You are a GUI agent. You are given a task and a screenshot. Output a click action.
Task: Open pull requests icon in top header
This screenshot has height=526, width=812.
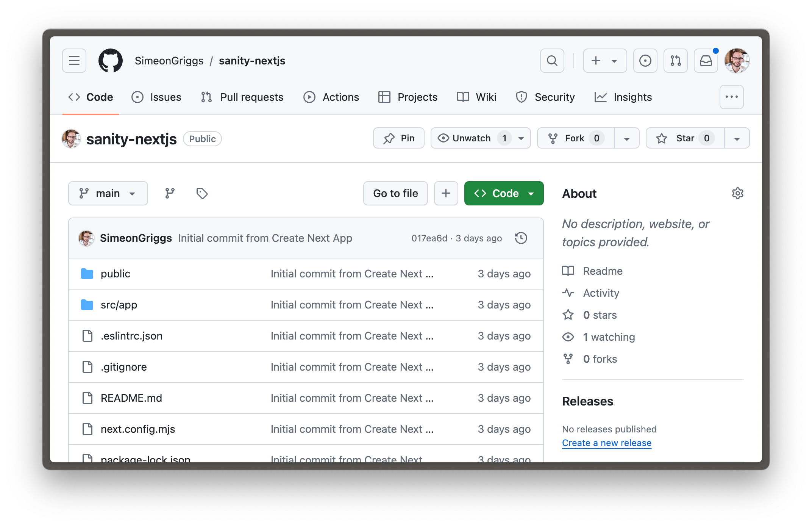[x=676, y=61]
